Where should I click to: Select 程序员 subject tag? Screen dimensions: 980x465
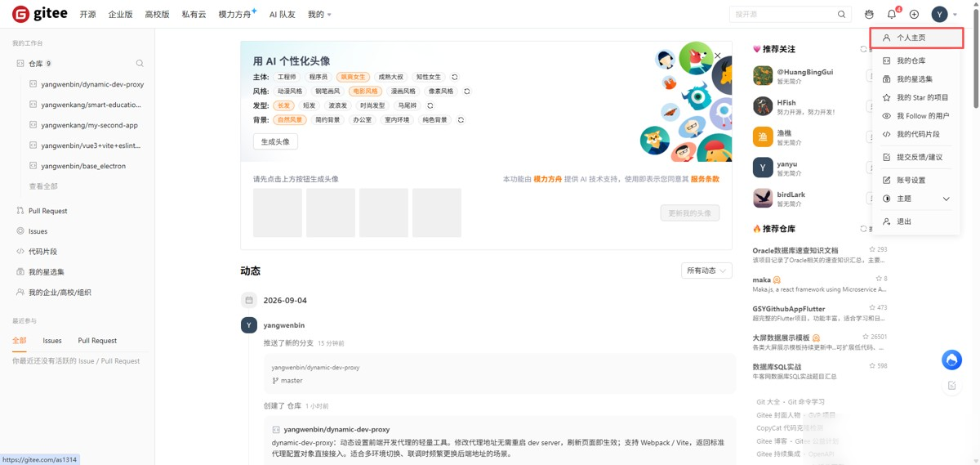pos(318,77)
